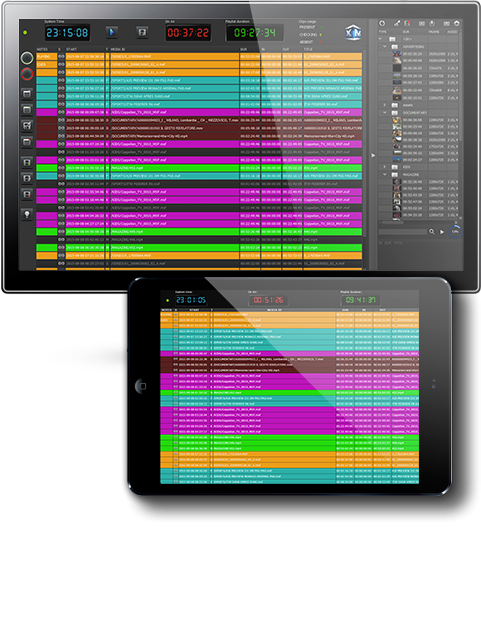Viewport: 481px width, 639px height.
Task: Click the FRAME column header in media browser
Action: click(434, 31)
